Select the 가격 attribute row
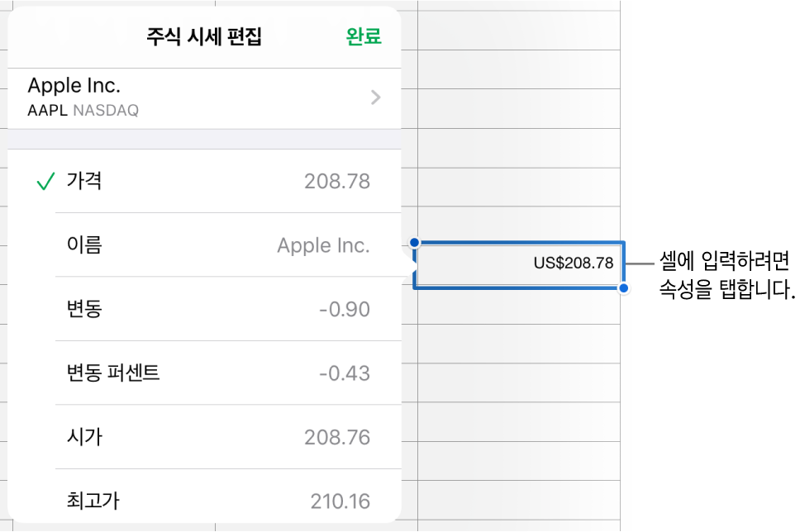The image size is (800, 532). tap(207, 181)
